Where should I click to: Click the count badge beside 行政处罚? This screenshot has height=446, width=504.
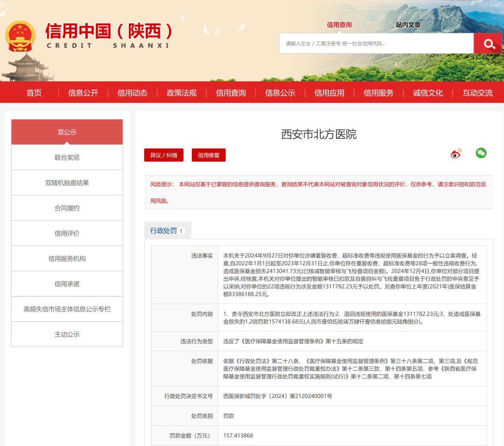[x=181, y=231]
